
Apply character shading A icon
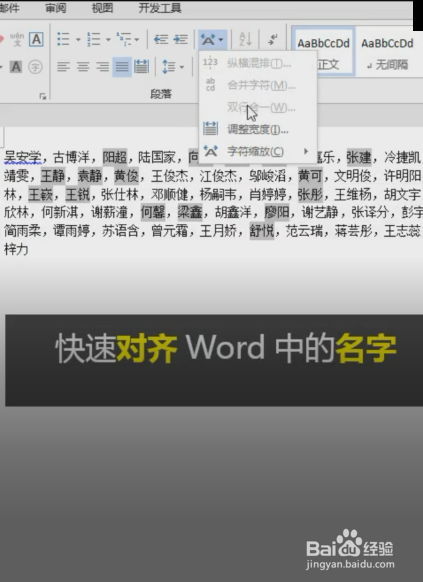click(x=16, y=67)
